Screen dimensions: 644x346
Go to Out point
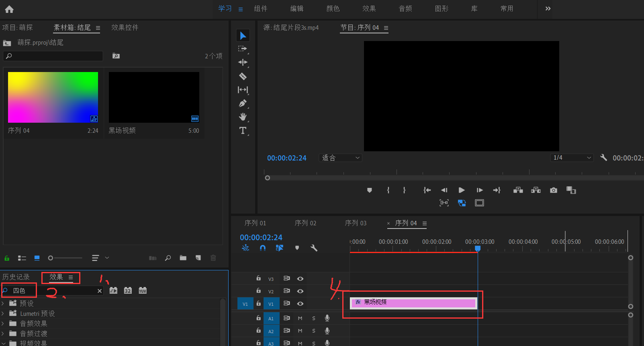pos(497,190)
